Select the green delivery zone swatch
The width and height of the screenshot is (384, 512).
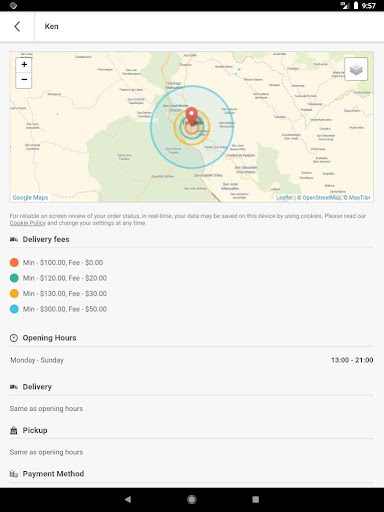coord(14,278)
